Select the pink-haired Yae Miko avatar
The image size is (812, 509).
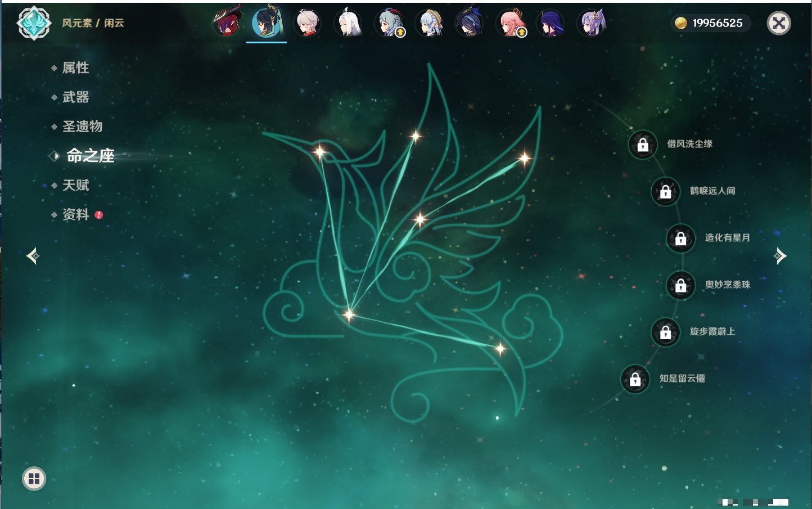tap(511, 22)
